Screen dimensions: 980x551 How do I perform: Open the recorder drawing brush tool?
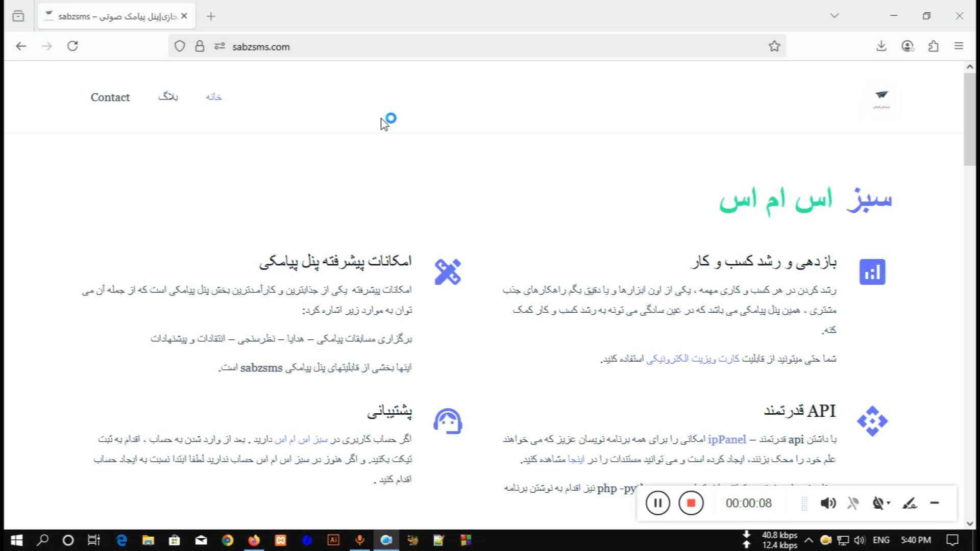click(x=910, y=504)
